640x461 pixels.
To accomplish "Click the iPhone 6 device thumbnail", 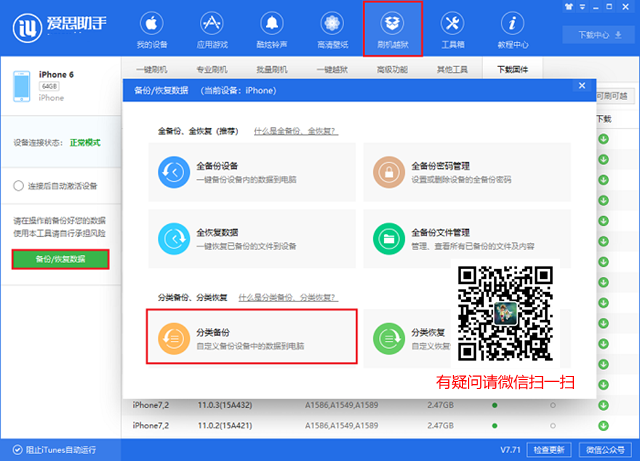I will [21, 86].
